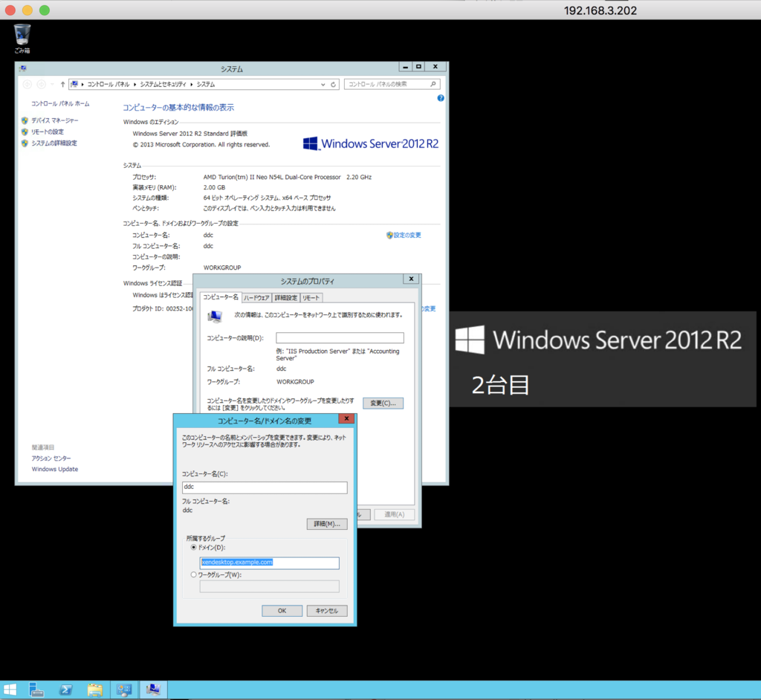Click システムとセキュリティ breadcrumb
Screen dimensions: 761x700
[x=163, y=85]
